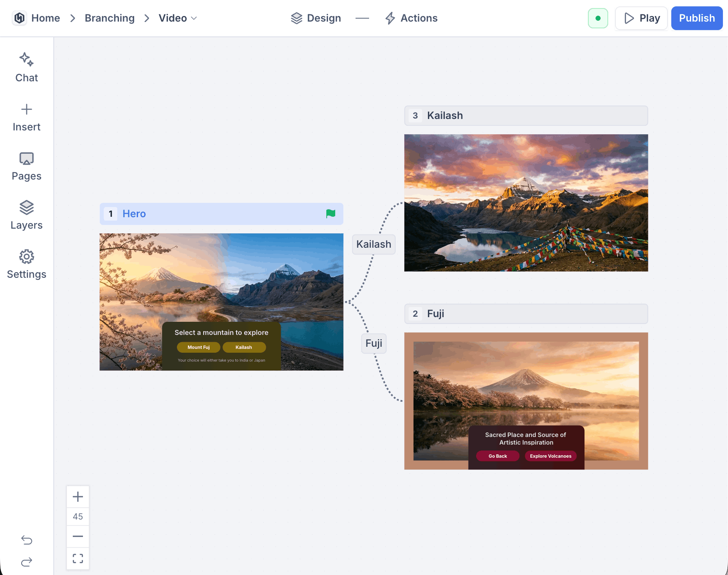The height and width of the screenshot is (575, 728).
Task: Click the green flag on Hero page
Action: (x=331, y=214)
